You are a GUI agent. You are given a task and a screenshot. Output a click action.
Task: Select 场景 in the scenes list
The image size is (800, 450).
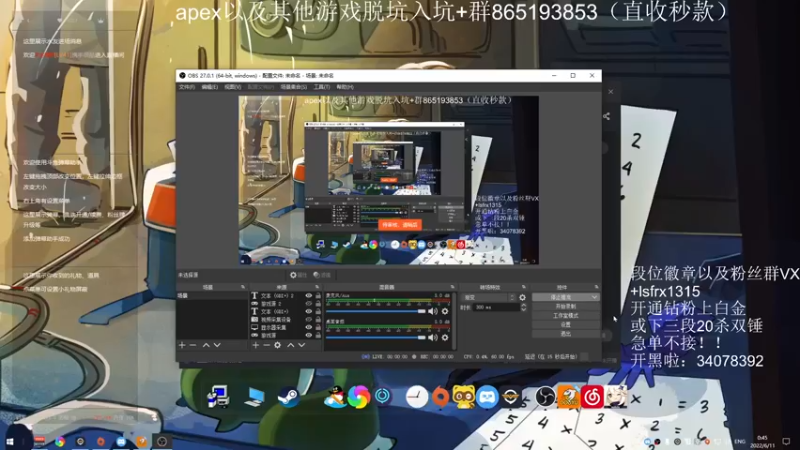pyautogui.click(x=212, y=296)
